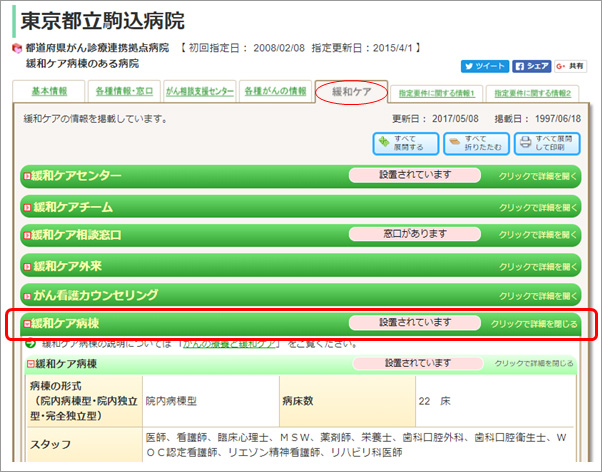Click the 窓口があります badge
This screenshot has width=602, height=472.
click(x=415, y=234)
